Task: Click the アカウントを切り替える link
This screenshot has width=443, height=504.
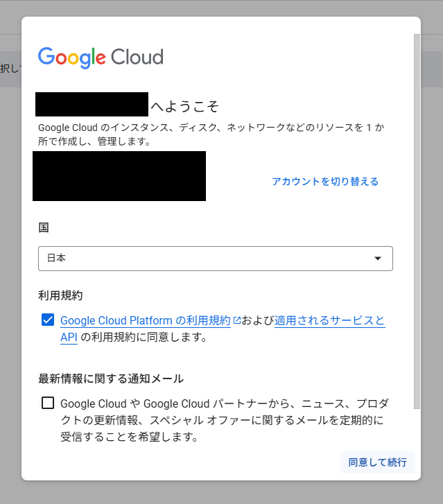Action: pos(325,182)
